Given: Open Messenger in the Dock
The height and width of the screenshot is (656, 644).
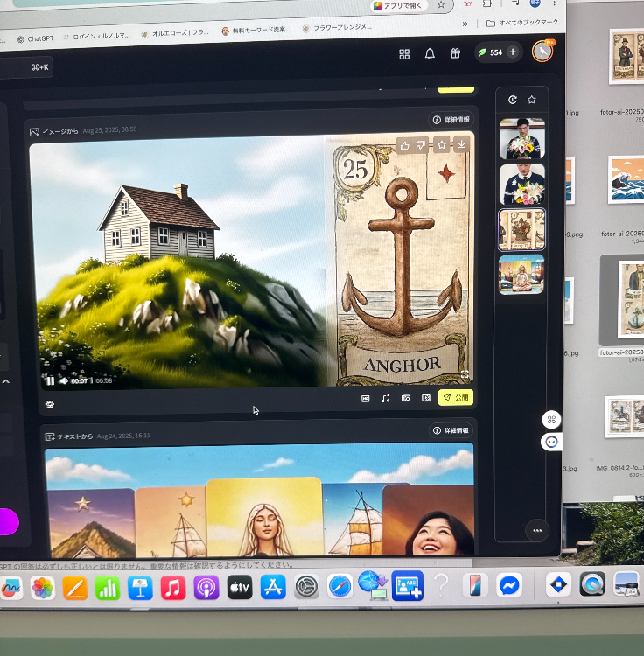Looking at the screenshot, I should [509, 585].
